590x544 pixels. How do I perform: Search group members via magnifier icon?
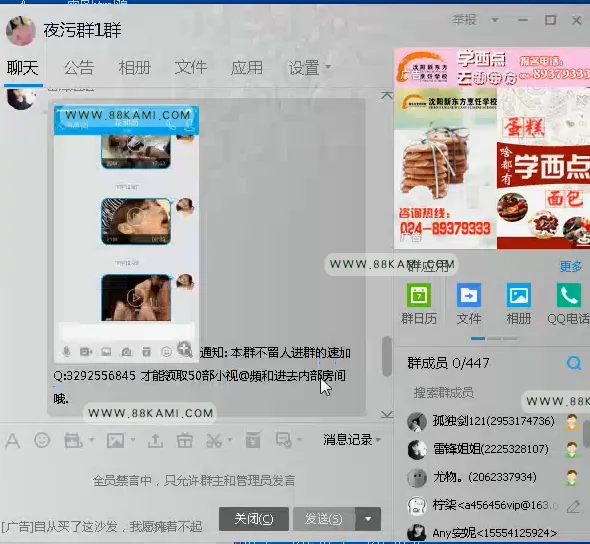point(574,363)
